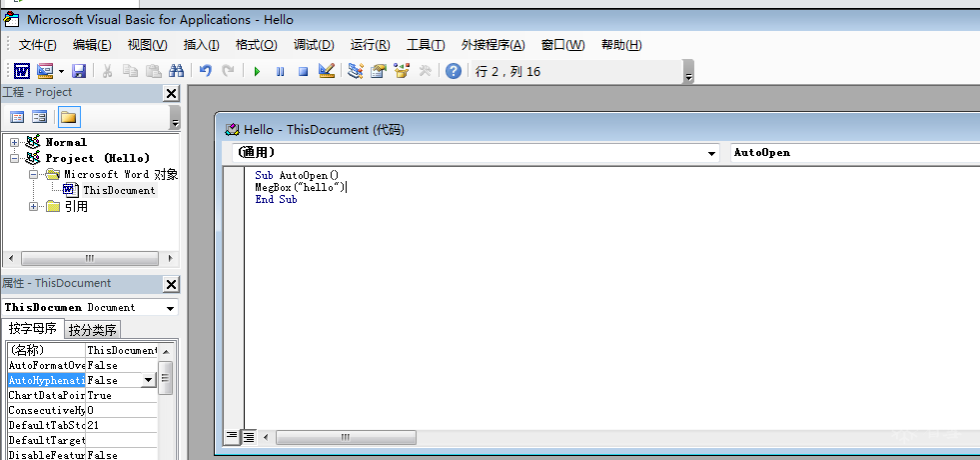This screenshot has height=460, width=980.
Task: Click the Redo arrow icon
Action: click(x=228, y=71)
